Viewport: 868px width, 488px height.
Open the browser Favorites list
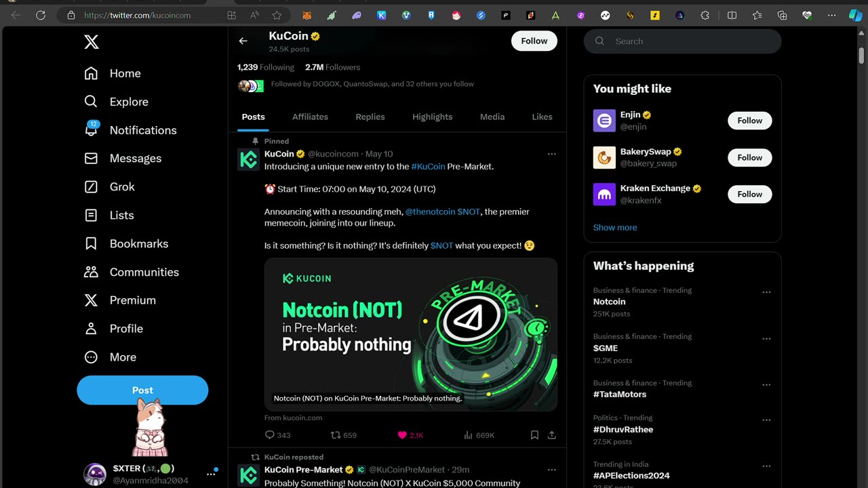[757, 15]
